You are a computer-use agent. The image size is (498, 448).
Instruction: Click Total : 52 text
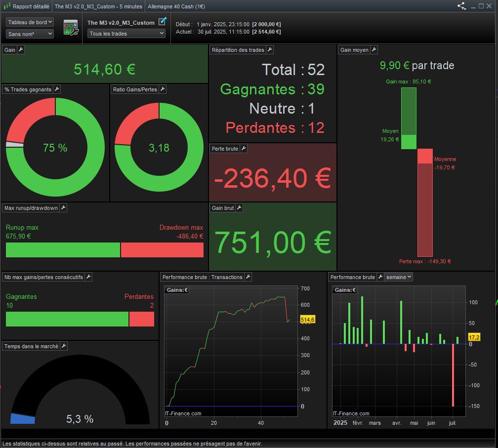tap(293, 70)
